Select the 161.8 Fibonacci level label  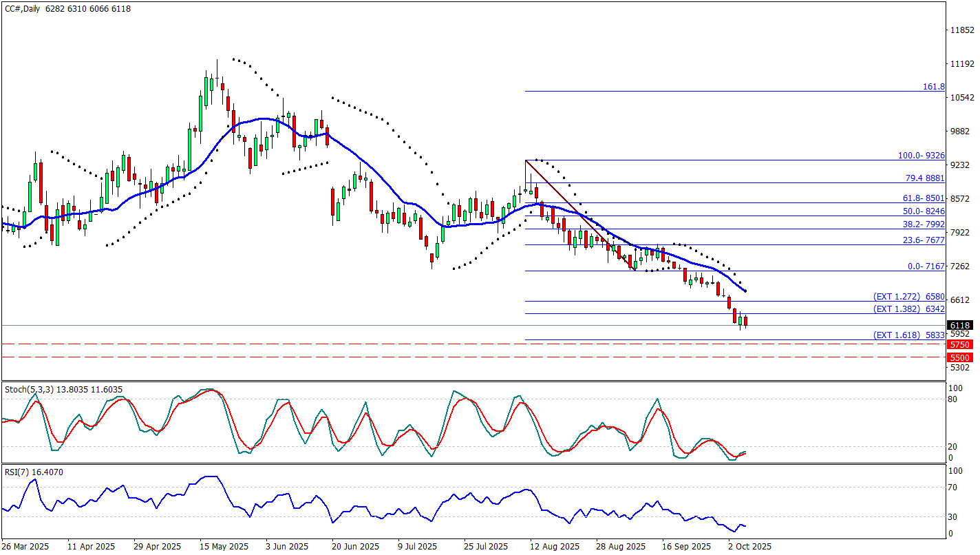tap(933, 87)
